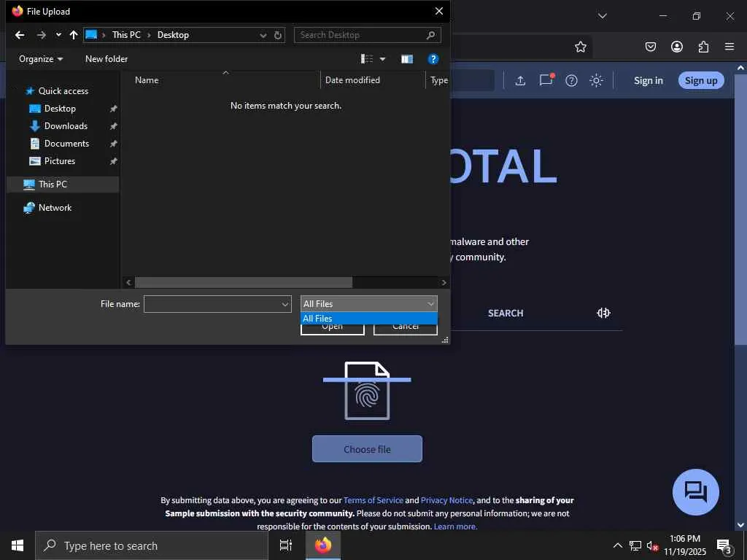Open Windows Start menu
Screen dimensions: 747x560
click(18, 545)
